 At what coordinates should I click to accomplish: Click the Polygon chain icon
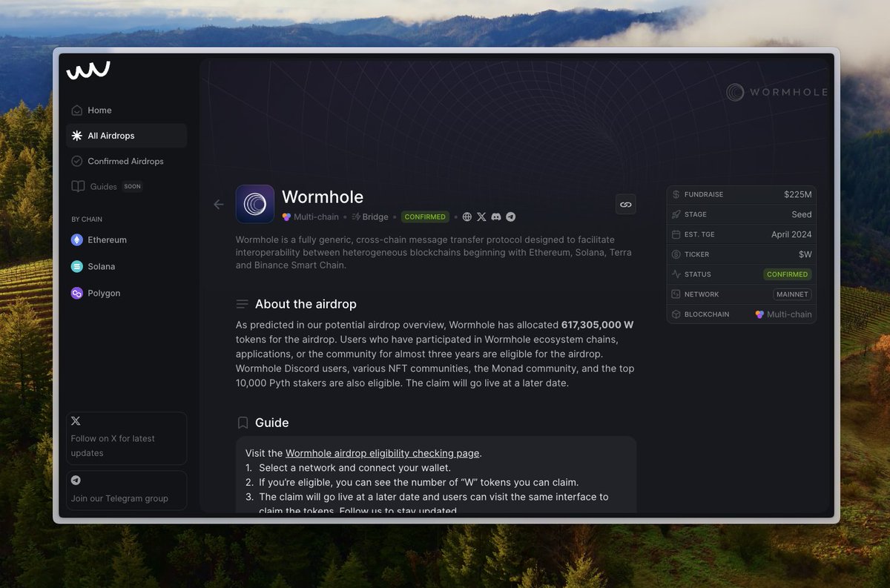click(76, 293)
